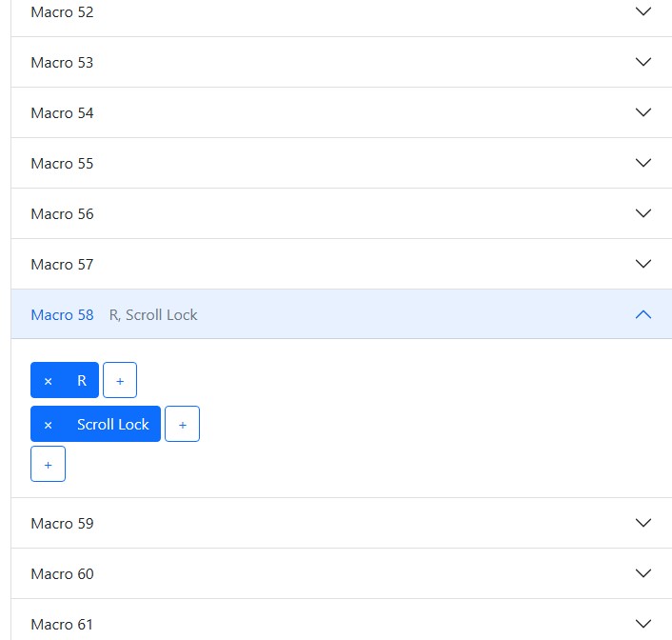
Task: Click the plus button after the R key
Action: [120, 381]
